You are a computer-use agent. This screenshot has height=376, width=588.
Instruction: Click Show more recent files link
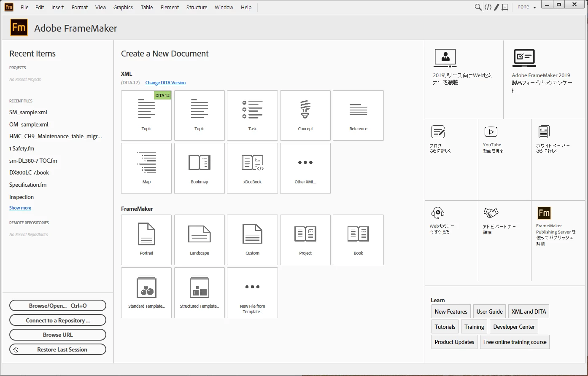20,208
